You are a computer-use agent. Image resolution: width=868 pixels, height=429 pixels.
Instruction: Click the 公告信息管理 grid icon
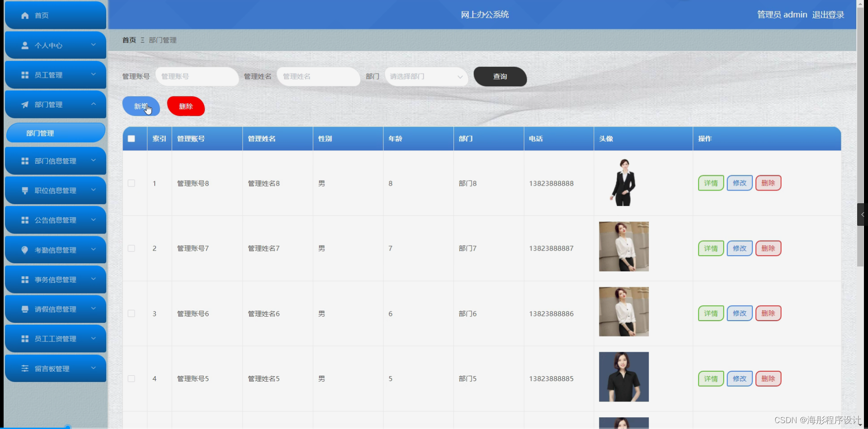click(x=24, y=220)
